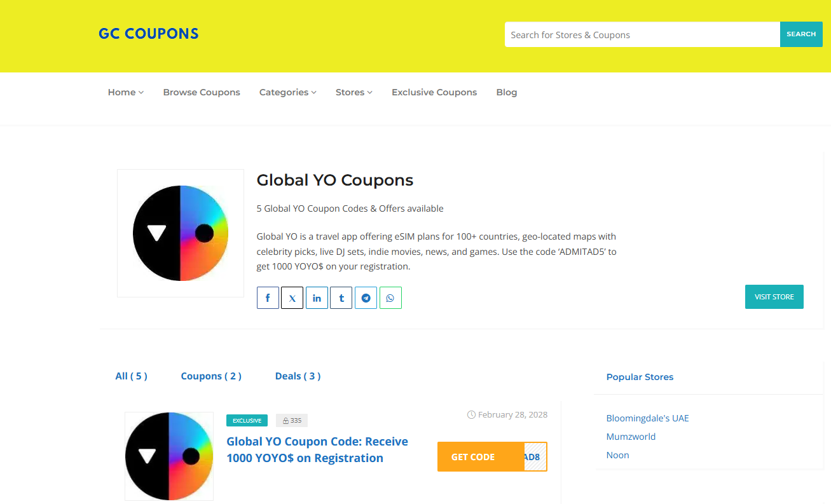Screen dimensions: 831x504
Task: Open the Categories dropdown menu
Action: [x=287, y=92]
